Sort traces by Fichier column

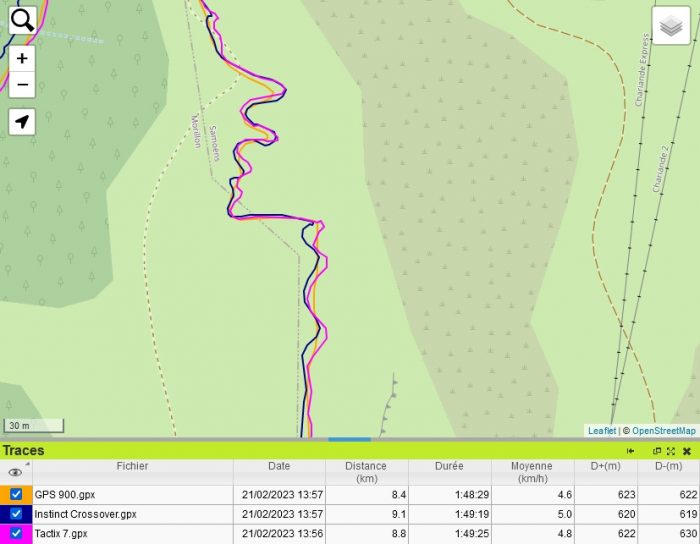coord(132,466)
